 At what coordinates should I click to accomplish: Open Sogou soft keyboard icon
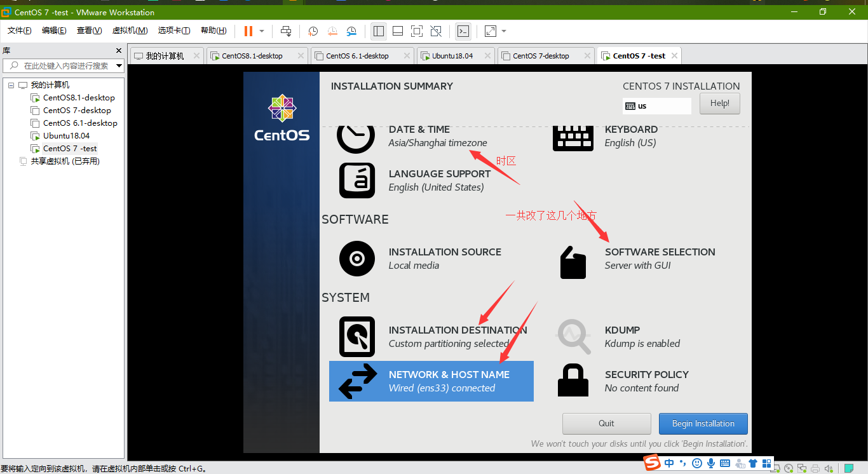pyautogui.click(x=725, y=463)
